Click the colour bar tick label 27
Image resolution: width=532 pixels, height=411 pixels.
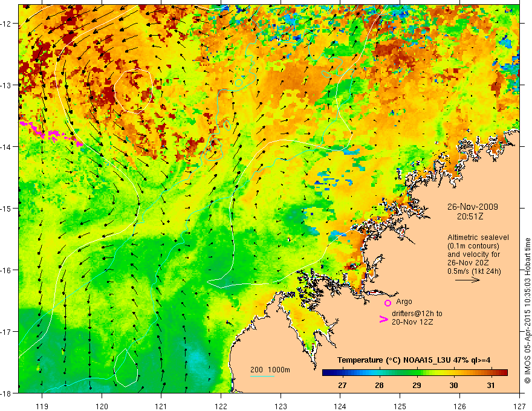(342, 385)
